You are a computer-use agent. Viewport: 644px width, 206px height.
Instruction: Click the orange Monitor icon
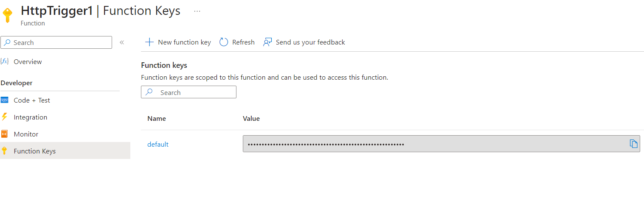click(4, 134)
